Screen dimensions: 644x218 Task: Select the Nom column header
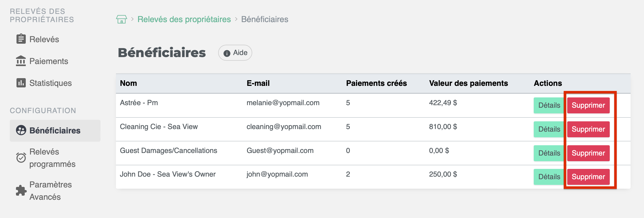(x=129, y=83)
